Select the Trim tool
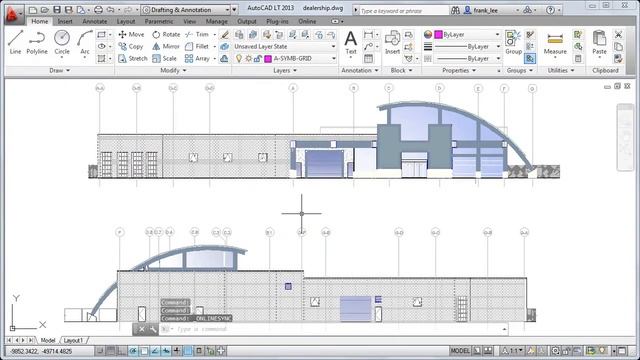 click(197, 35)
